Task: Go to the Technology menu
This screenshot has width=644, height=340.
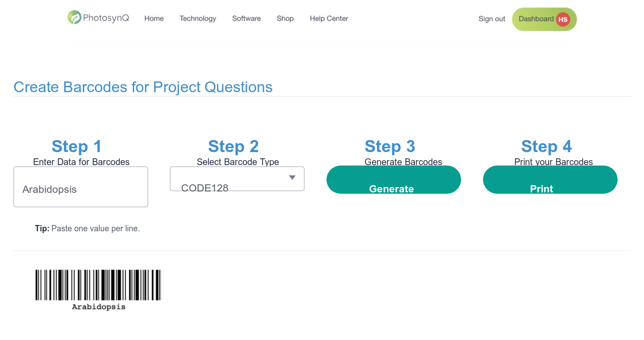Action: point(198,18)
